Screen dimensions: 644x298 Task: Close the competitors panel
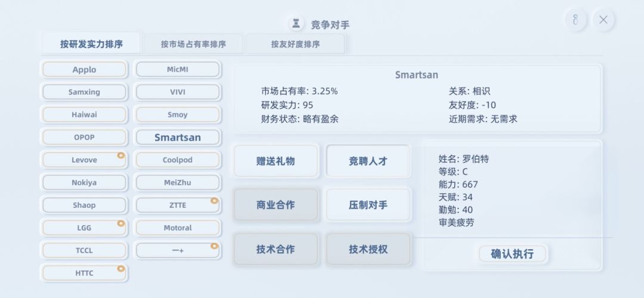(603, 20)
